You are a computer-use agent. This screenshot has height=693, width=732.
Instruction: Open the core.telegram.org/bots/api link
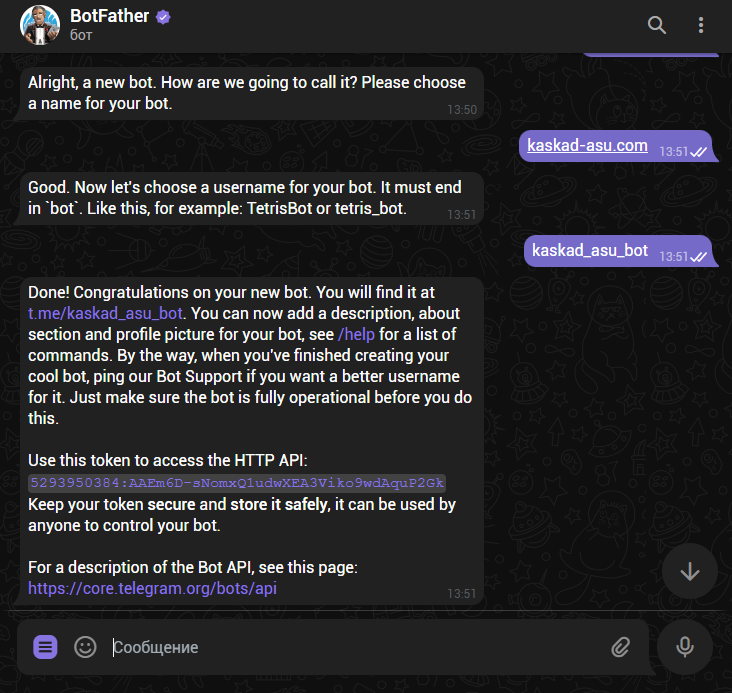[152, 588]
